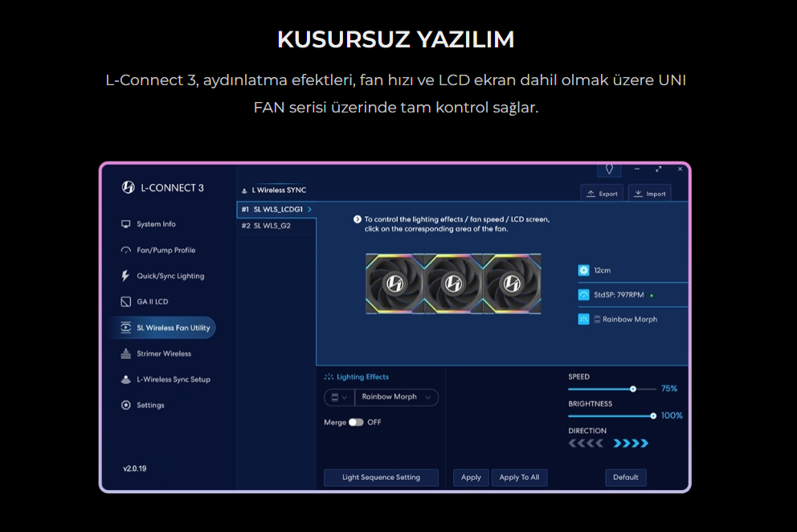The image size is (797, 532).
Task: Click the StdSP: 797RPM readout
Action: (x=619, y=294)
